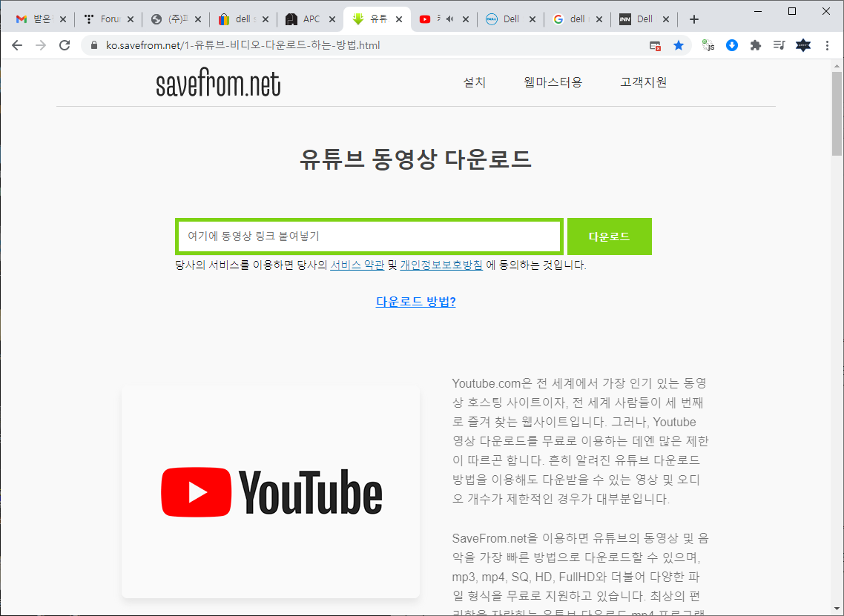
Task: Open the Chrome three-dot menu
Action: pos(828,45)
